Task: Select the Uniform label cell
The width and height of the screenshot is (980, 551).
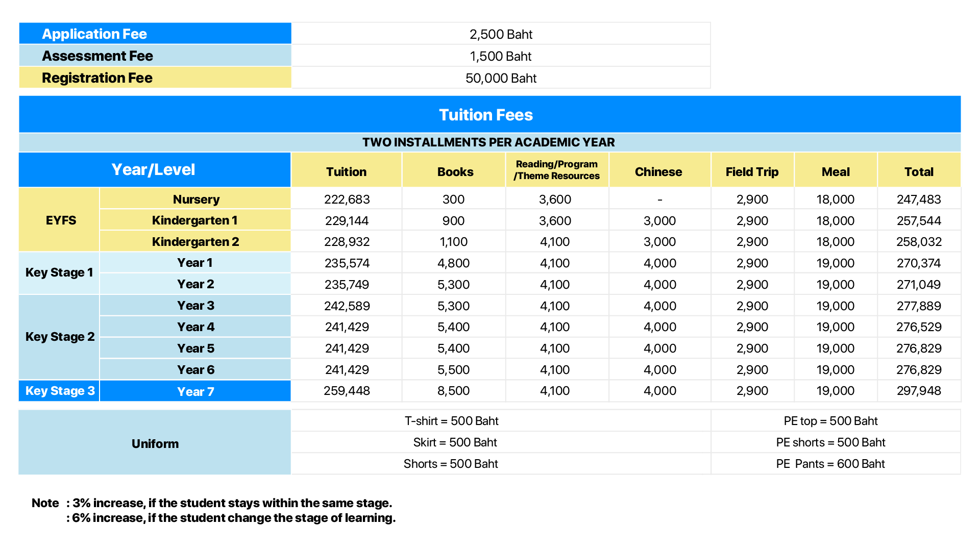Action: [x=155, y=444]
